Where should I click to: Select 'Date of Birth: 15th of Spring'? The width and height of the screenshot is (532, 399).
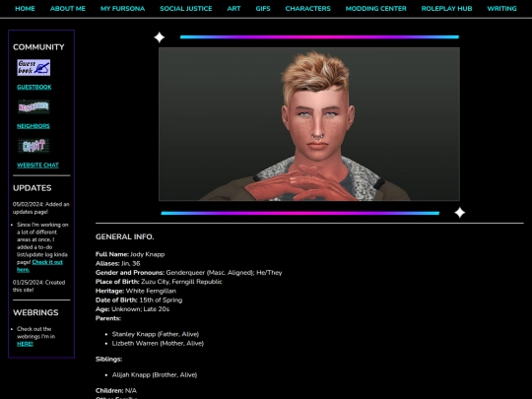pos(139,300)
